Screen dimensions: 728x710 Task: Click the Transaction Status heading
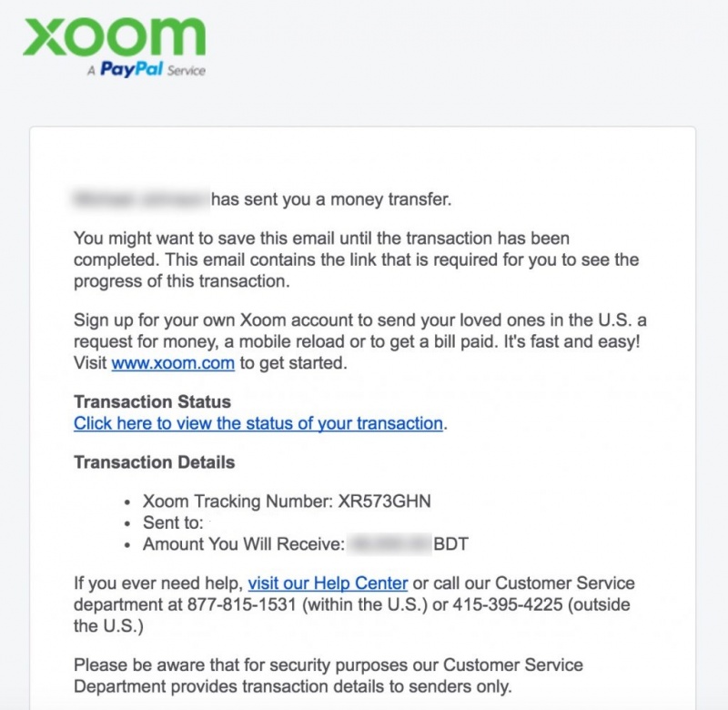point(152,401)
